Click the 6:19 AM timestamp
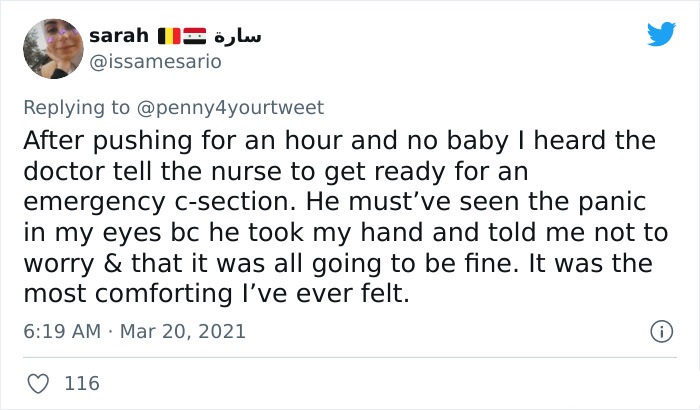 click(62, 331)
